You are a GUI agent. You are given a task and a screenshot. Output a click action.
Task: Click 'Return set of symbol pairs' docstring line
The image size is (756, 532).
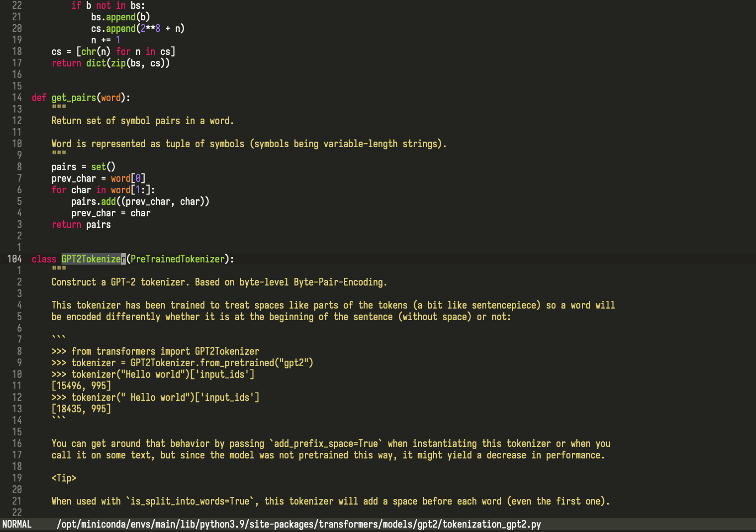point(143,121)
